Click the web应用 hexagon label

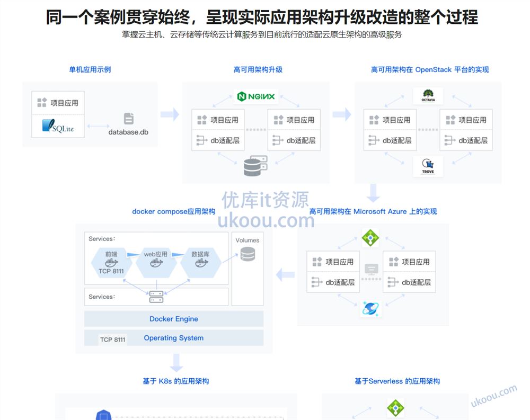(x=155, y=254)
